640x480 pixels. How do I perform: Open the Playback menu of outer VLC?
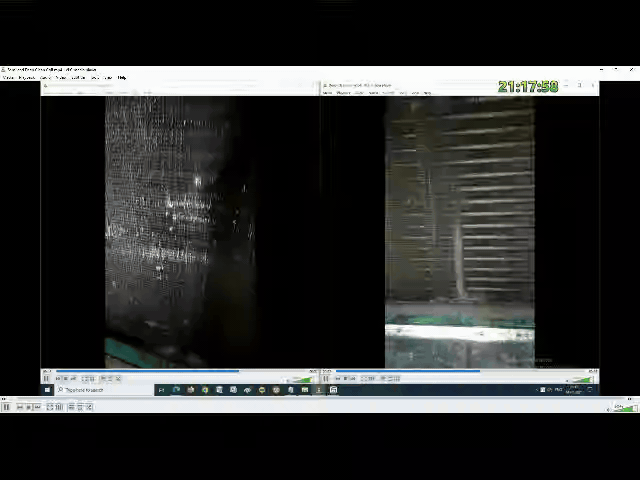coord(27,78)
